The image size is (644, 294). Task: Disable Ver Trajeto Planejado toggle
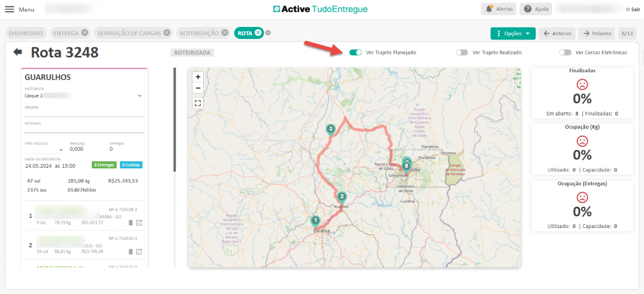coord(355,53)
